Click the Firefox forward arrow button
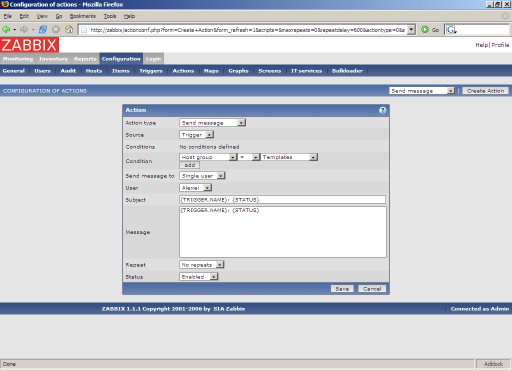Image resolution: width=512 pixels, height=371 pixels. (24, 30)
